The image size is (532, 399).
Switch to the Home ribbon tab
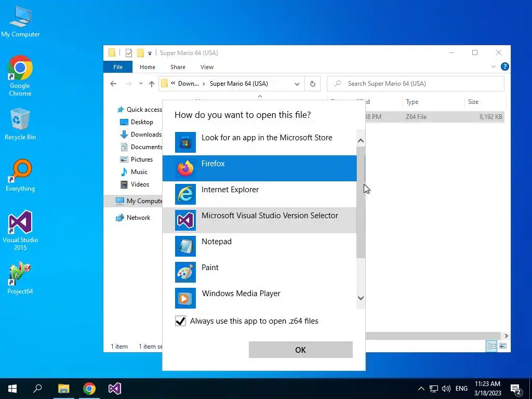click(147, 67)
